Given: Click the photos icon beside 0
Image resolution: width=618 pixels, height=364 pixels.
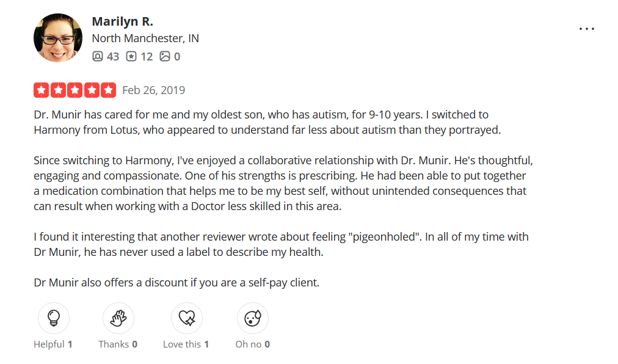Looking at the screenshot, I should [165, 56].
